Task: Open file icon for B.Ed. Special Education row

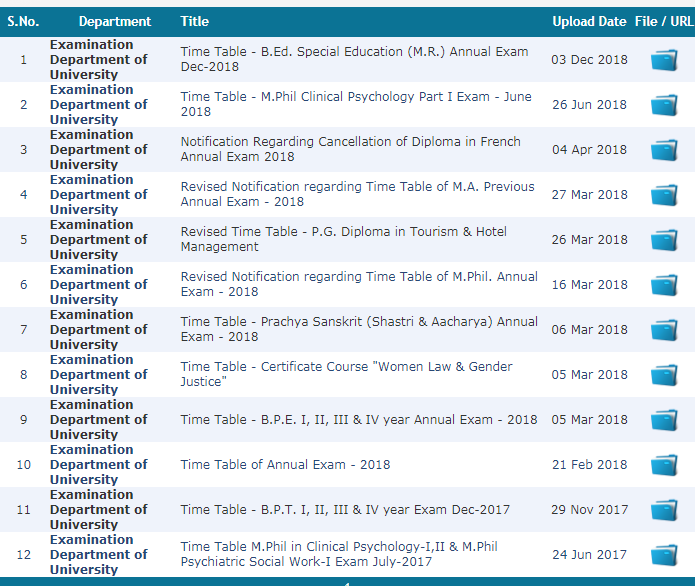Action: click(664, 60)
